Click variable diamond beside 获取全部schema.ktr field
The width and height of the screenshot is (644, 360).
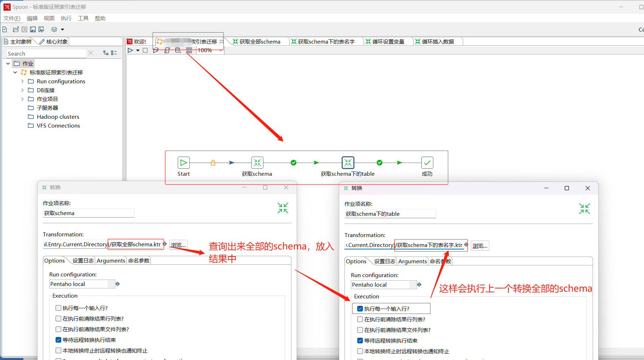click(x=165, y=244)
